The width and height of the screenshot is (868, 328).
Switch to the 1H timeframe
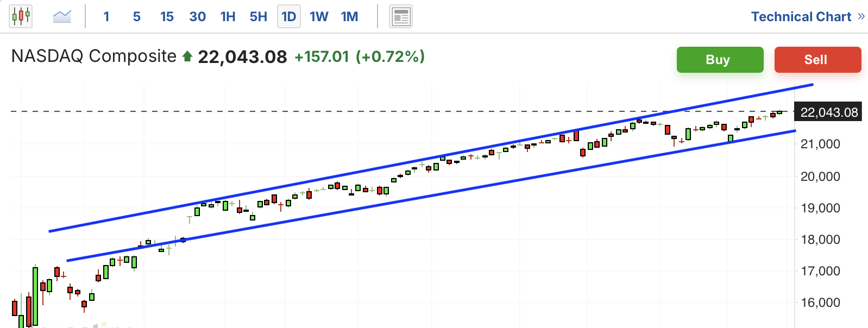tap(228, 17)
